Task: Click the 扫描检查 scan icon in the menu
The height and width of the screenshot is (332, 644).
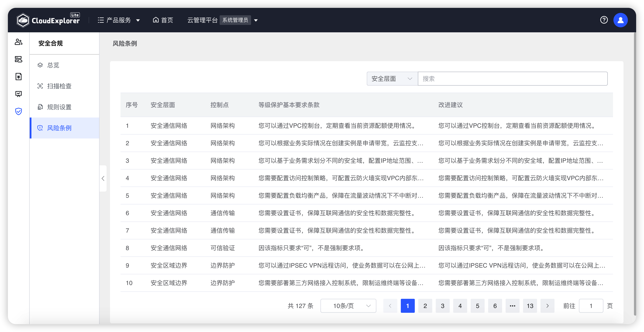Action: click(x=40, y=86)
